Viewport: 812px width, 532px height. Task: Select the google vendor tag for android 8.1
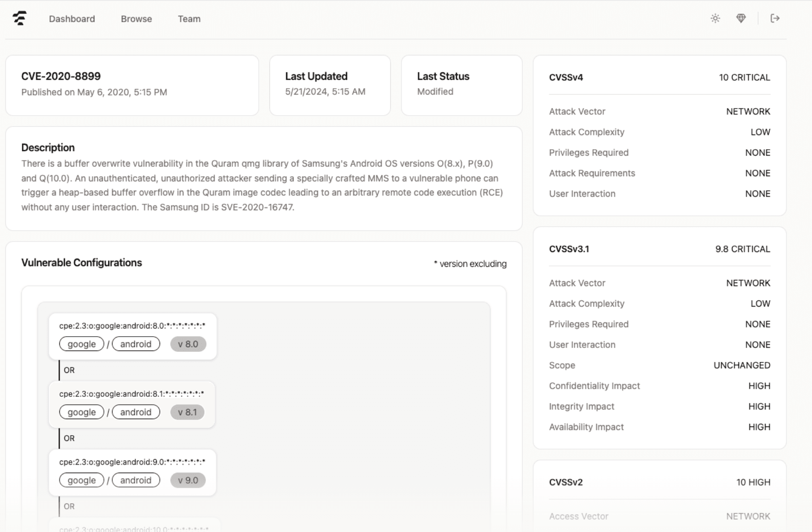click(82, 412)
